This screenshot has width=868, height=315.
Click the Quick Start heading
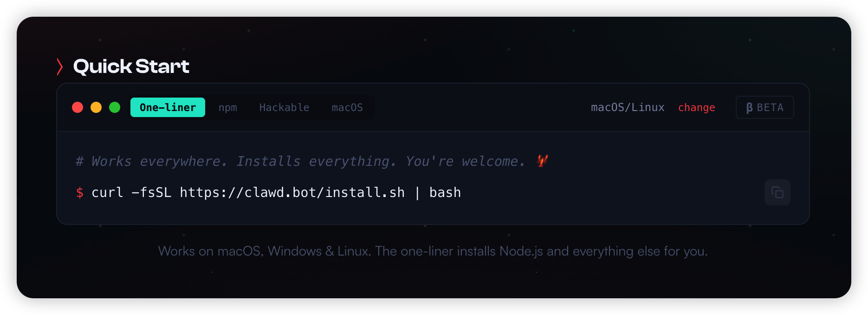tap(131, 66)
